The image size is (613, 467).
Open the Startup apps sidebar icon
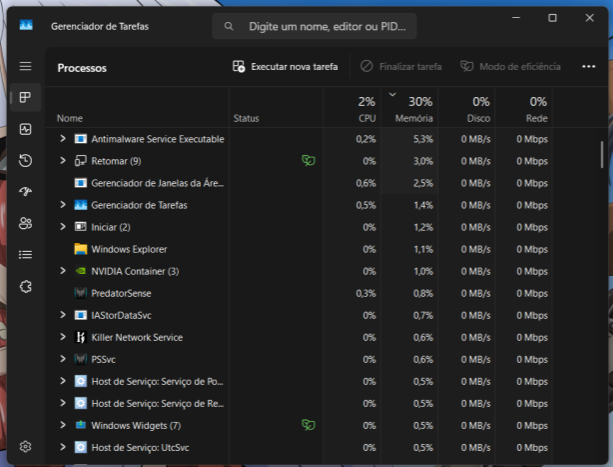(25, 191)
